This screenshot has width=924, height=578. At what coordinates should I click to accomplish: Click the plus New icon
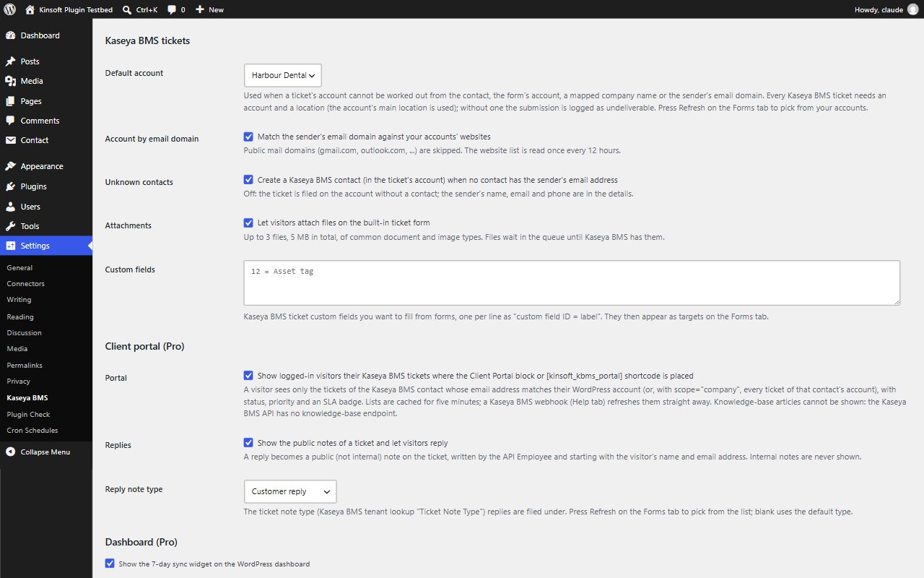(200, 9)
